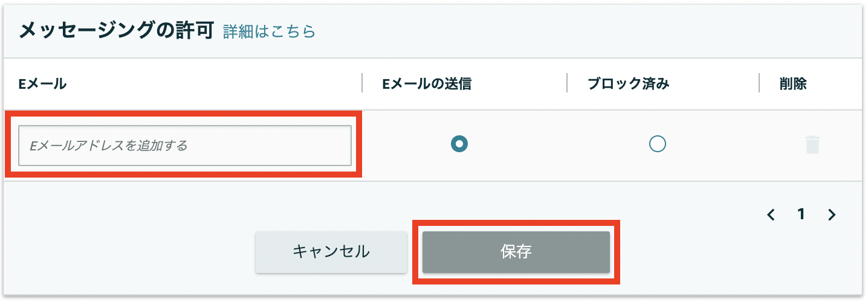Click the 保存 button

click(x=516, y=252)
